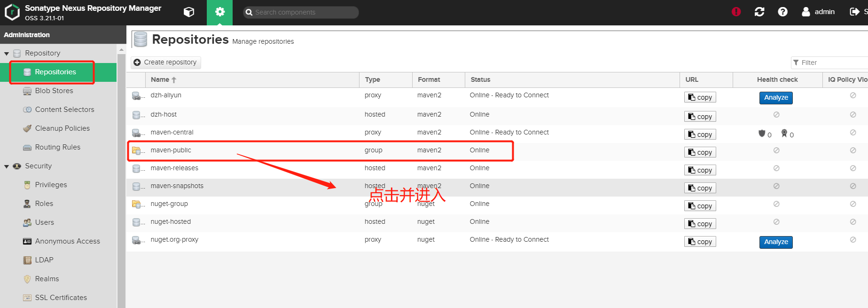Open Routing Rules in the sidebar

click(57, 147)
